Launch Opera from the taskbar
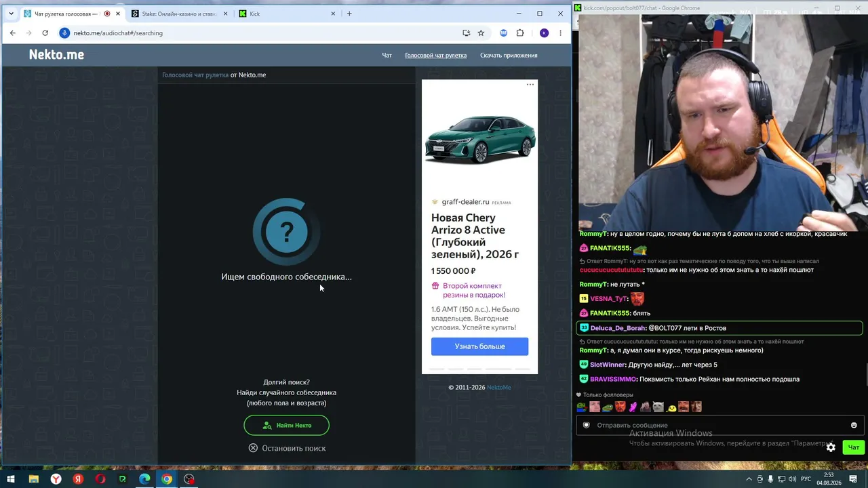Screen dimensions: 868x488 (100, 479)
